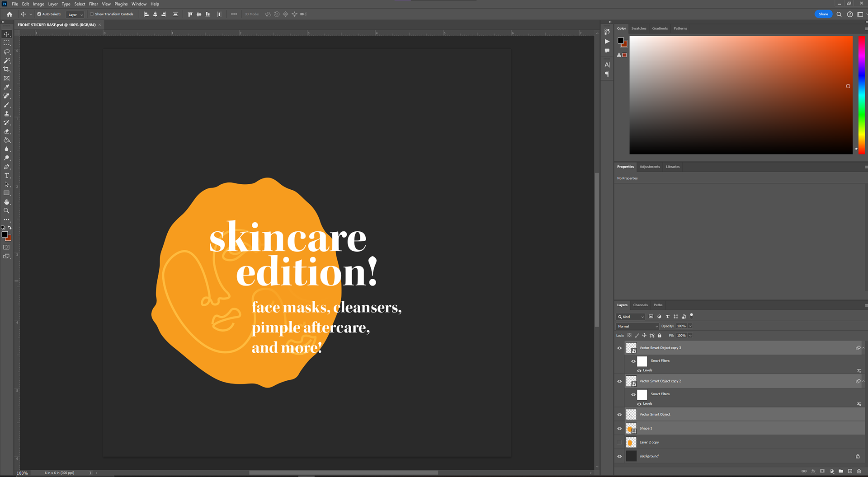
Task: Toggle the Auto-Select checkbox
Action: coord(39,14)
